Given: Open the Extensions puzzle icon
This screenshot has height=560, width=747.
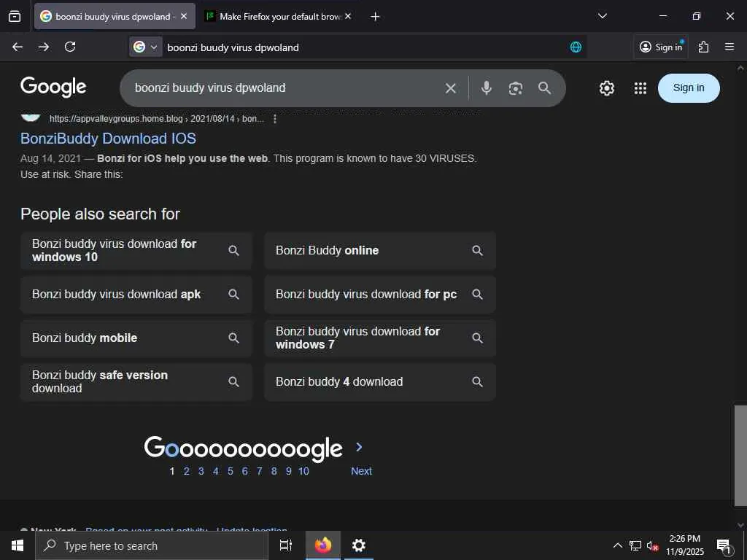Looking at the screenshot, I should (x=703, y=47).
